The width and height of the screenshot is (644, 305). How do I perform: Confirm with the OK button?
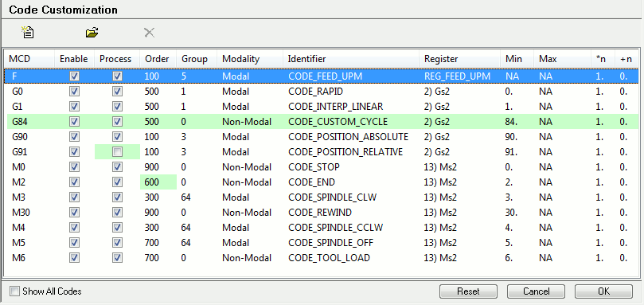point(603,291)
